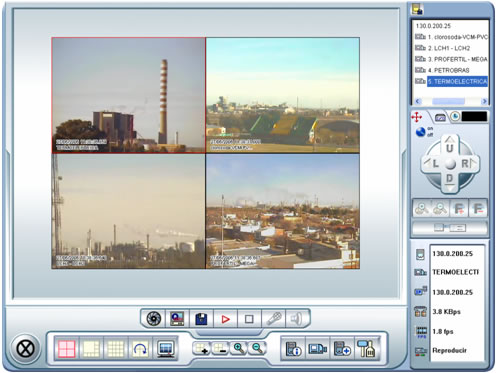Open tools and settings brush icon
Image resolution: width=497 pixels, height=373 pixels.
pos(366,349)
